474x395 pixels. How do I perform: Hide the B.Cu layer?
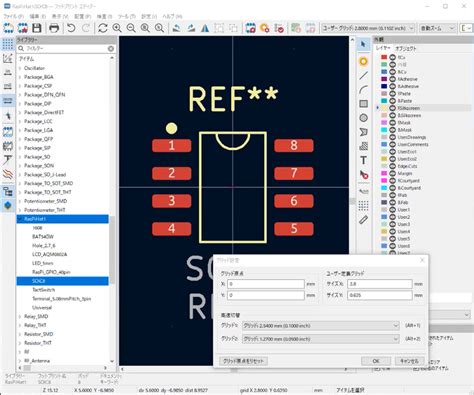point(393,72)
